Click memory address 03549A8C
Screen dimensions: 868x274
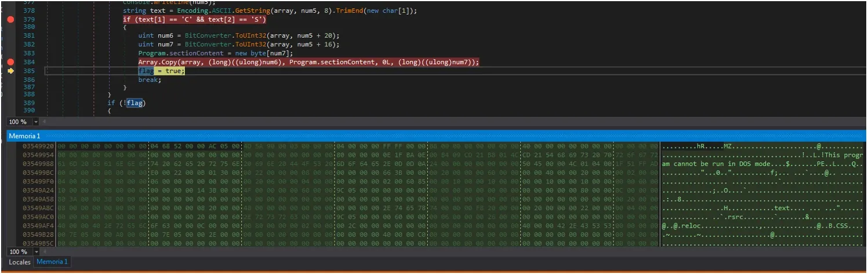(x=38, y=208)
